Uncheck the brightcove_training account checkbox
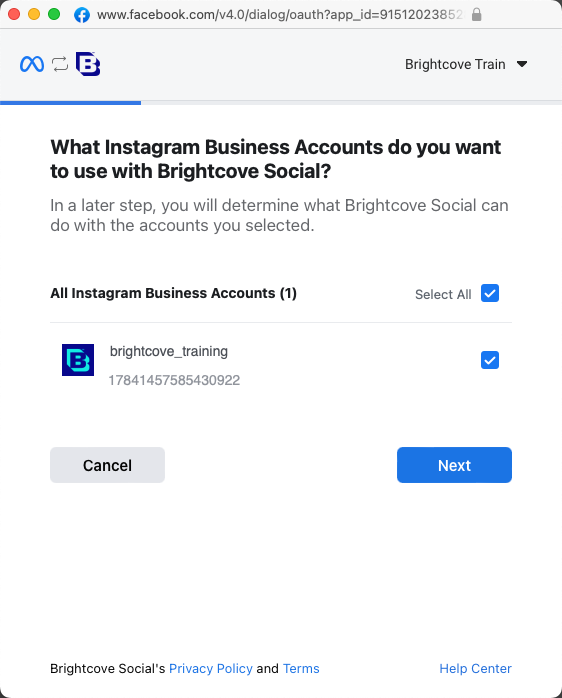The width and height of the screenshot is (562, 698). pos(490,360)
